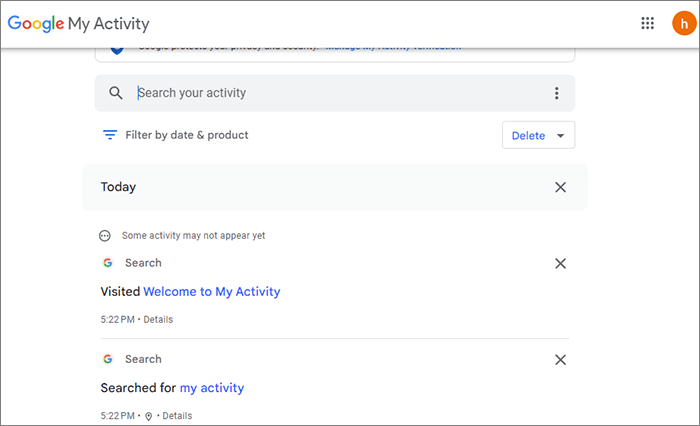Expand the Delete dropdown arrow

(560, 136)
